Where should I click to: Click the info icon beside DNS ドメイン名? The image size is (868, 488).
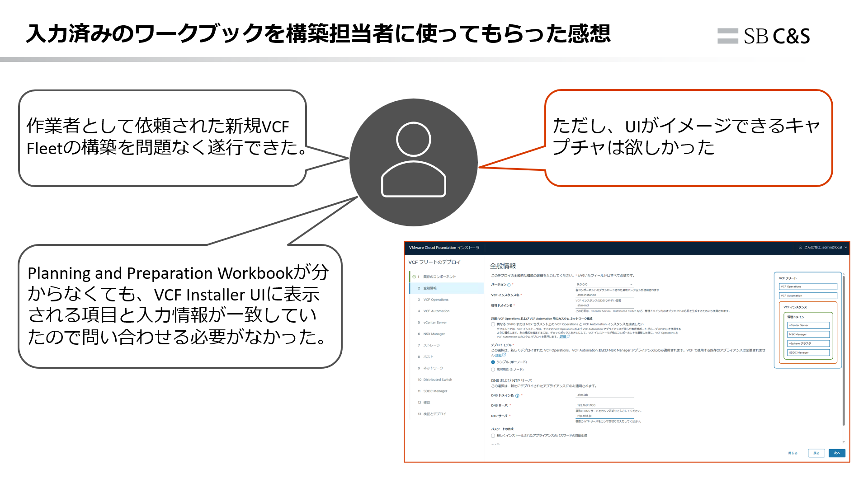(517, 396)
